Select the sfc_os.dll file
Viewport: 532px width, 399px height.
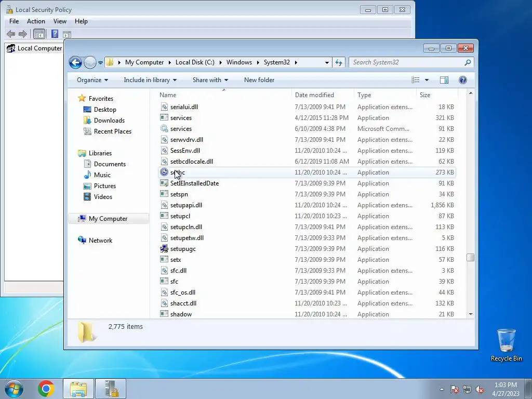307,292
